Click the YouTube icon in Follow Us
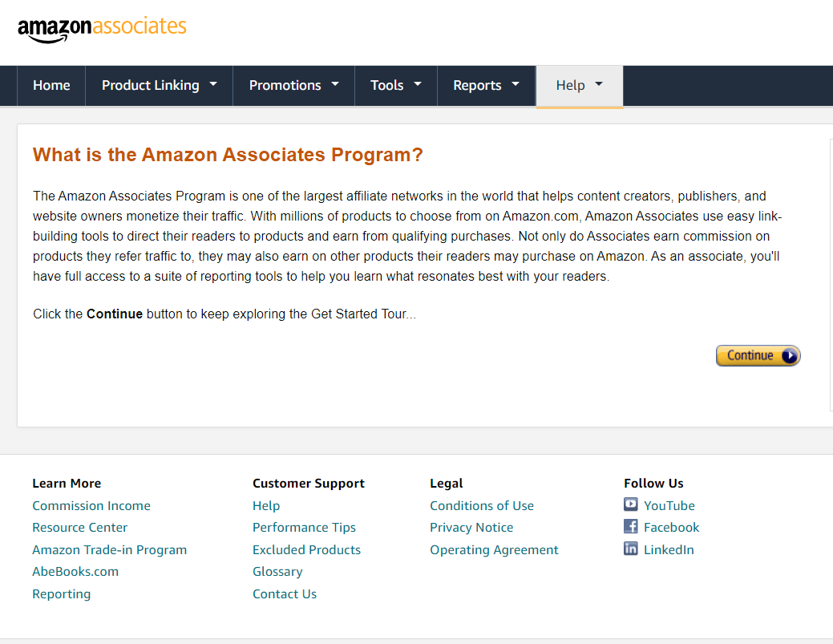 click(x=631, y=504)
